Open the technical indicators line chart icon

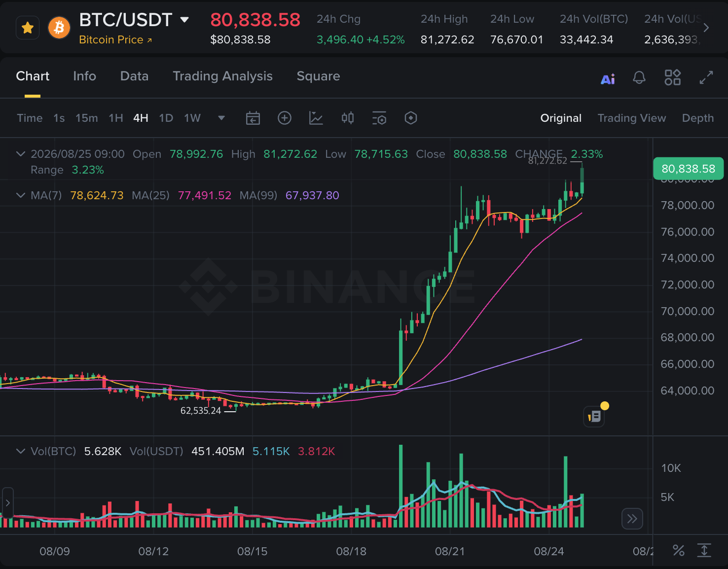316,118
